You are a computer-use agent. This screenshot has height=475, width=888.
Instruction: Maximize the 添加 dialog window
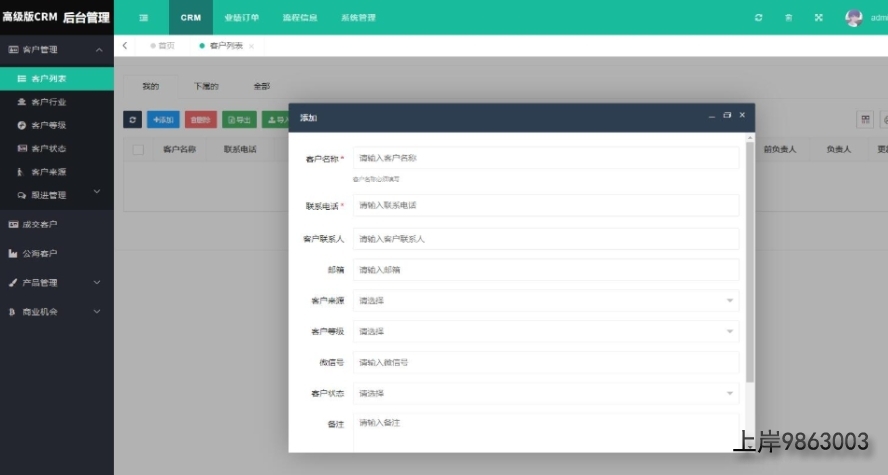[727, 116]
